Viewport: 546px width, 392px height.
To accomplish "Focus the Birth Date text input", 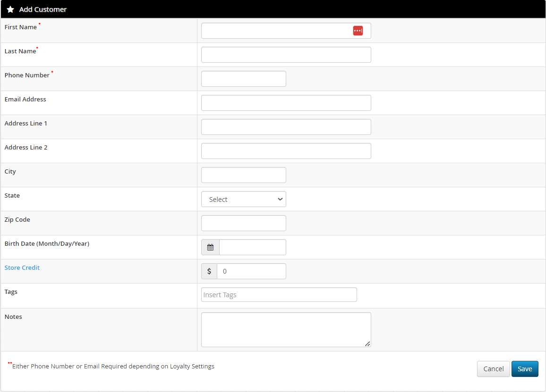I will (x=253, y=247).
